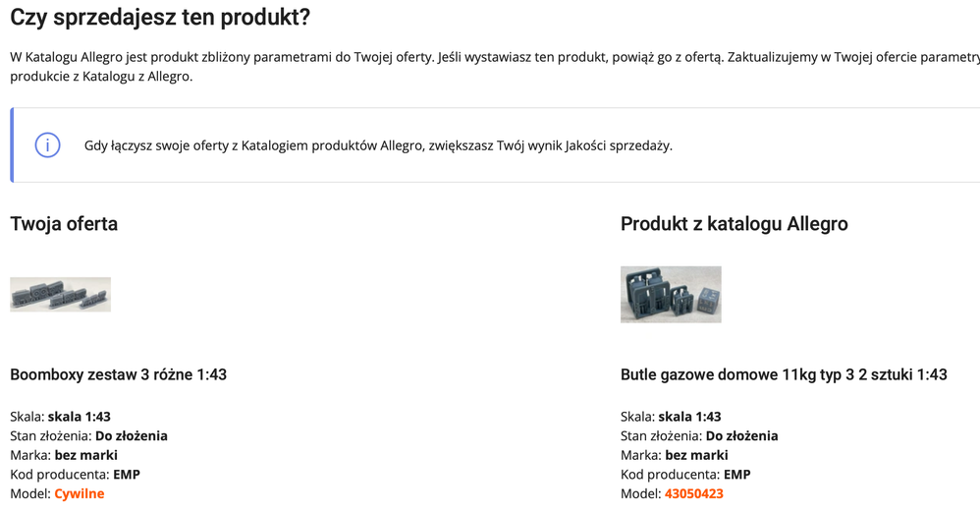The width and height of the screenshot is (980, 513).
Task: Click the "Boomboxy zestaw 3 różne 1:43" title
Action: pos(119,374)
